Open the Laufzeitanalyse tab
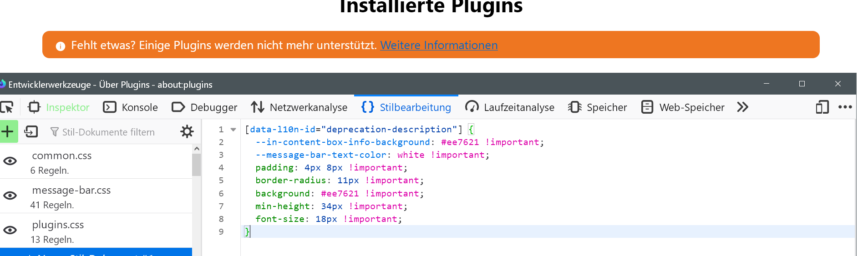Viewport: 868px width, 256px height. [x=510, y=107]
